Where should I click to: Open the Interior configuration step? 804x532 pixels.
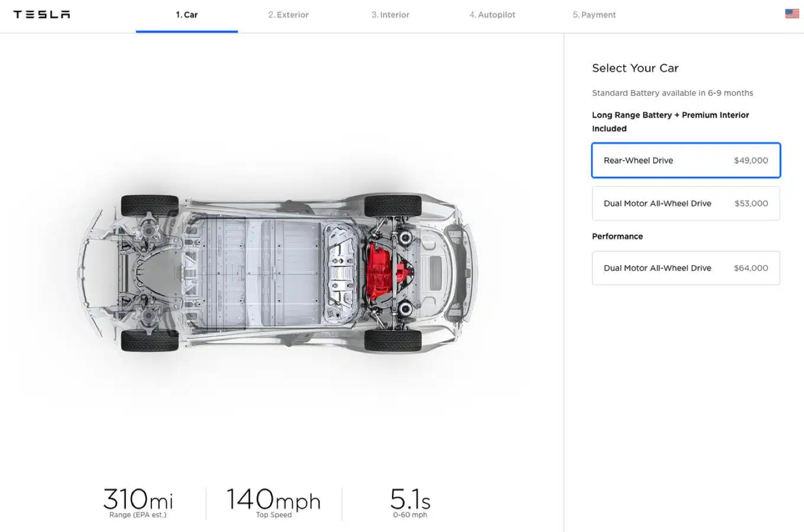tap(390, 15)
